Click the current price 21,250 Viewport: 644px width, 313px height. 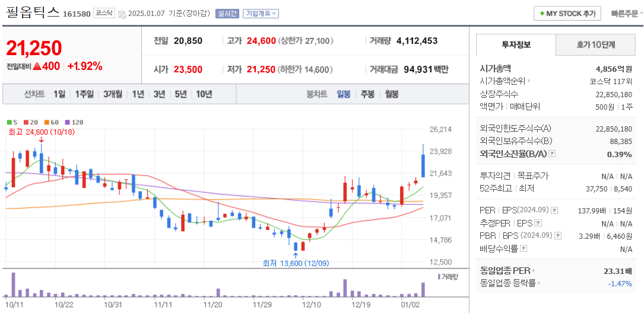click(34, 48)
